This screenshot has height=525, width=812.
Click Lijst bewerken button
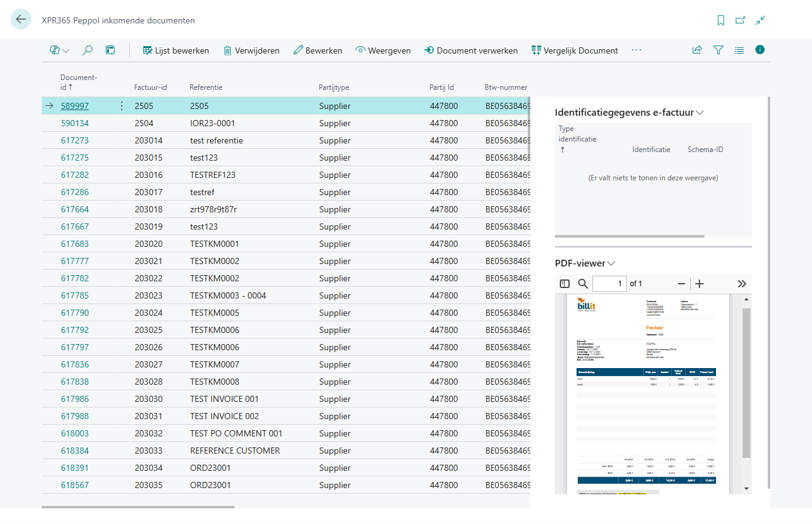(x=176, y=50)
